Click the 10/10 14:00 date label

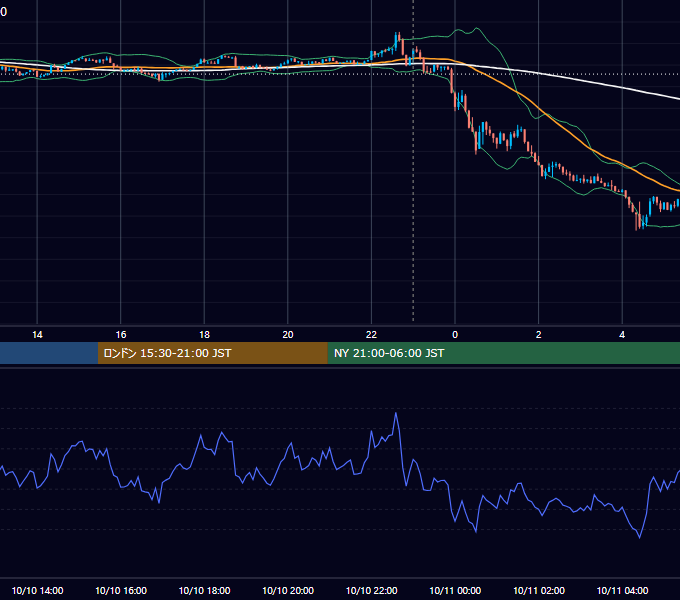tap(37, 590)
